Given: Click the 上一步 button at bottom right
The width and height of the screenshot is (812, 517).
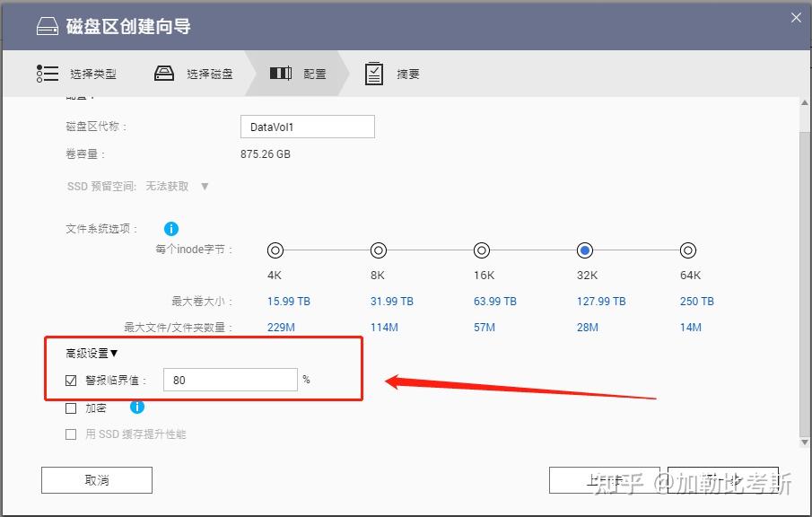Looking at the screenshot, I should click(605, 479).
